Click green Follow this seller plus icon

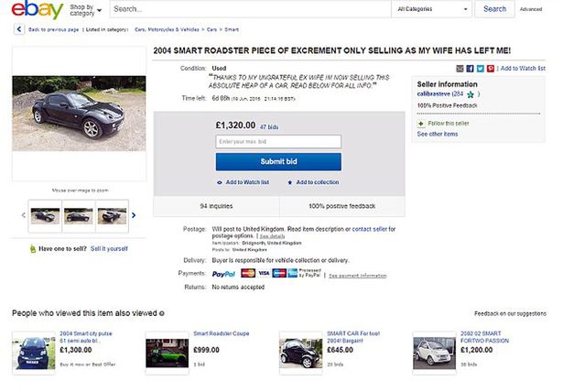point(421,122)
